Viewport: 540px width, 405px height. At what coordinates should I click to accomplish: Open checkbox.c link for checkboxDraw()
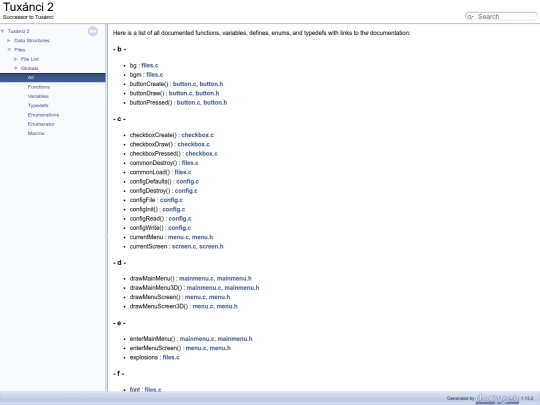[x=194, y=144]
